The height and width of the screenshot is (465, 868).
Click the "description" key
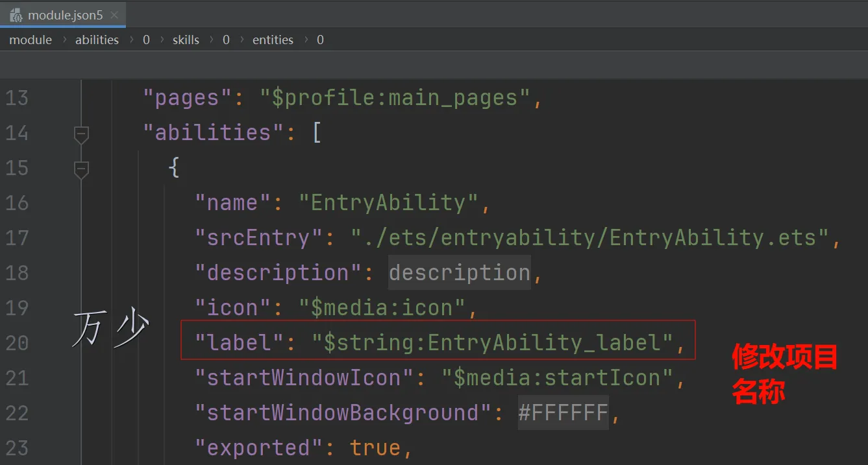click(x=279, y=273)
